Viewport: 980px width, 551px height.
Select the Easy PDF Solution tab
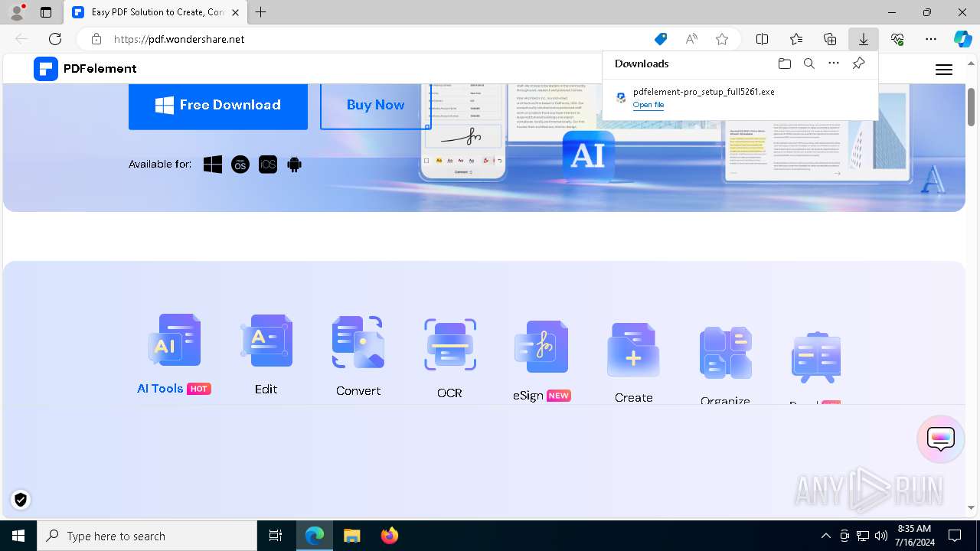[155, 12]
